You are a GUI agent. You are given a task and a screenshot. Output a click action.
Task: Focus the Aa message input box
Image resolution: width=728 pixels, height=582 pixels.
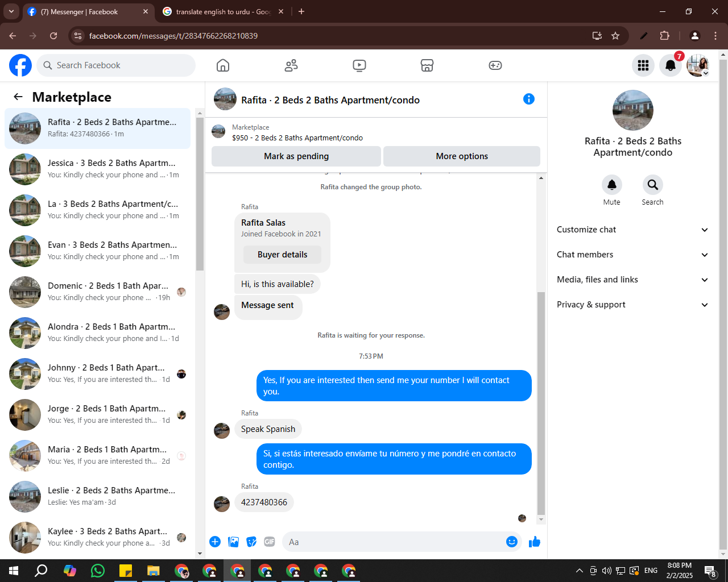[x=395, y=542]
